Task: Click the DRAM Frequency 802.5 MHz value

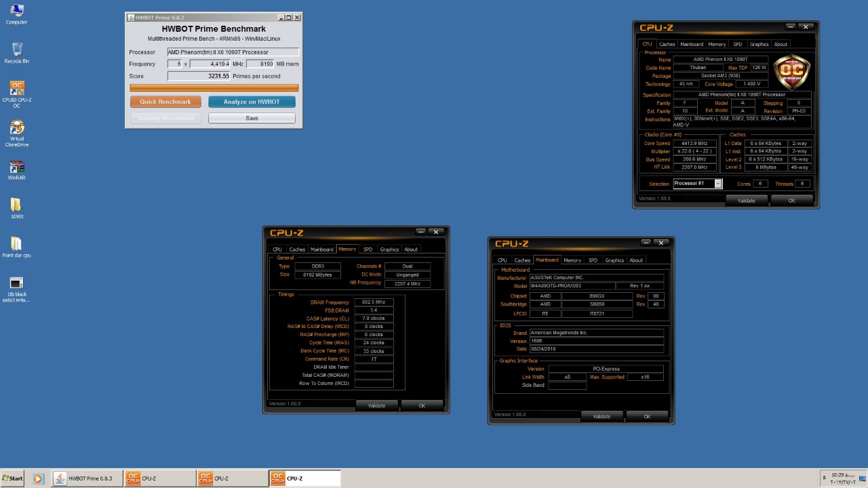Action: coord(374,302)
